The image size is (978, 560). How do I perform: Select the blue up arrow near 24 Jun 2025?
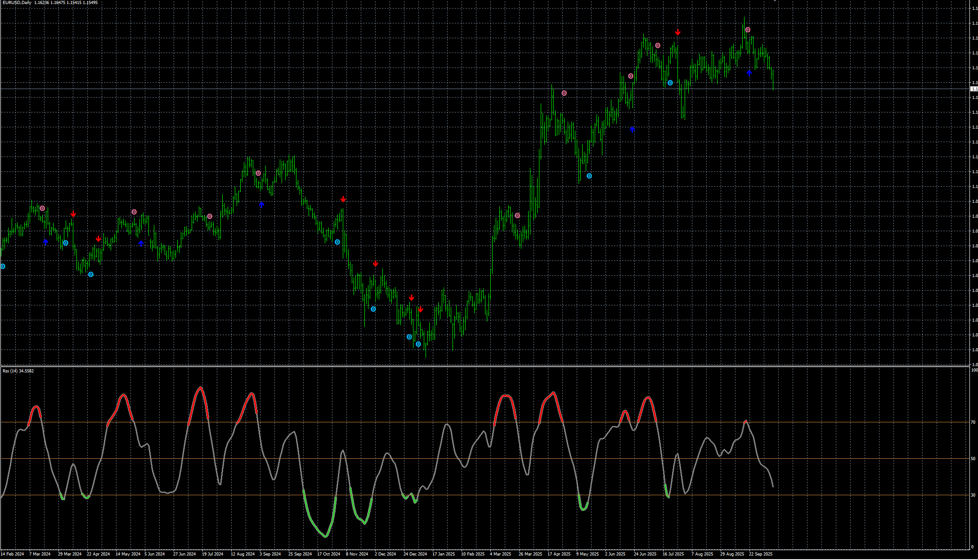click(633, 130)
